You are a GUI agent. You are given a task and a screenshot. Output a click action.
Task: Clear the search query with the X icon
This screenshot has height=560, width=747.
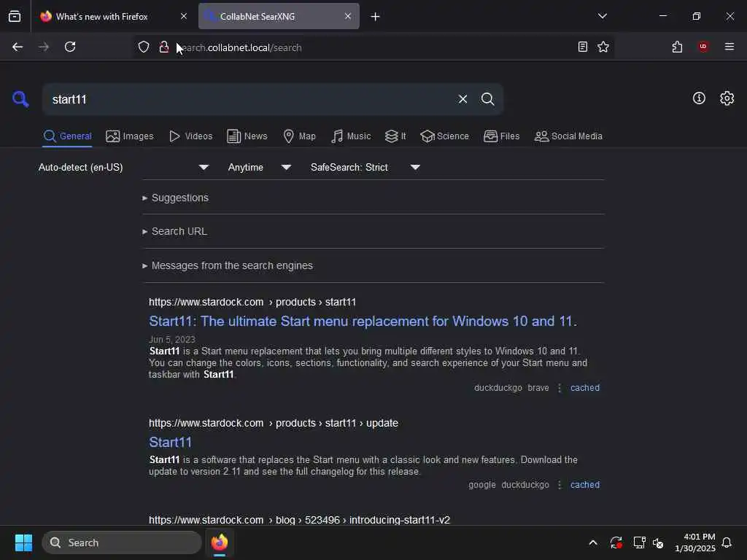pyautogui.click(x=462, y=99)
